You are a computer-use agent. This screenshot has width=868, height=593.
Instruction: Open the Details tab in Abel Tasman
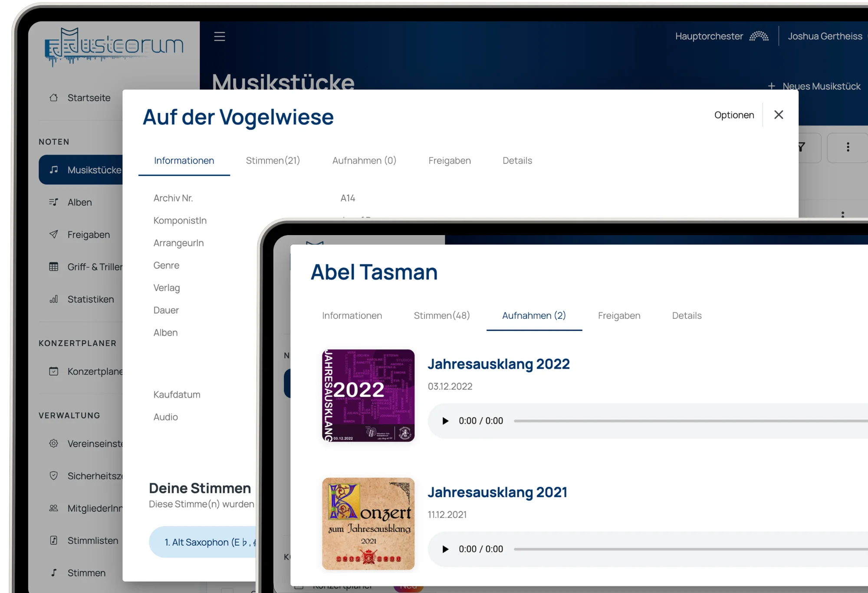pos(687,315)
